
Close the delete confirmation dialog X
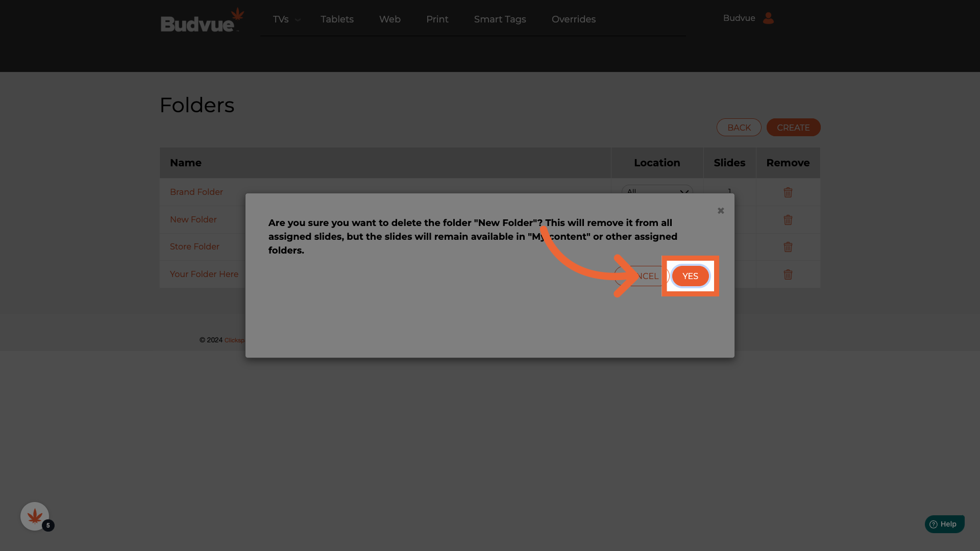[720, 211]
